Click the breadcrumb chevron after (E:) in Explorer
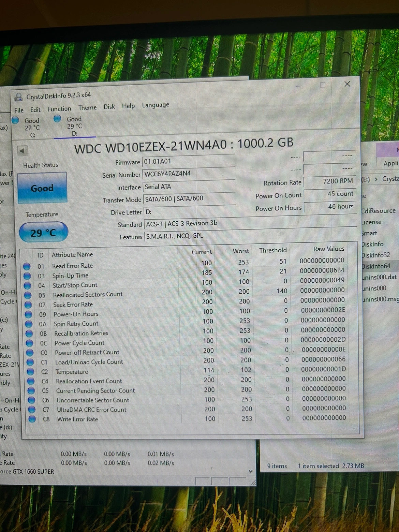This screenshot has height=532, width=399. (376, 179)
